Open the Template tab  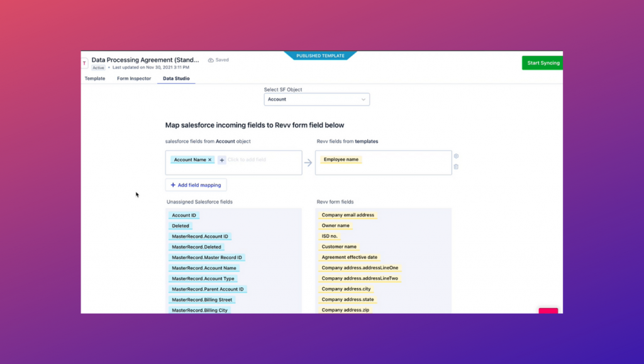click(x=95, y=79)
